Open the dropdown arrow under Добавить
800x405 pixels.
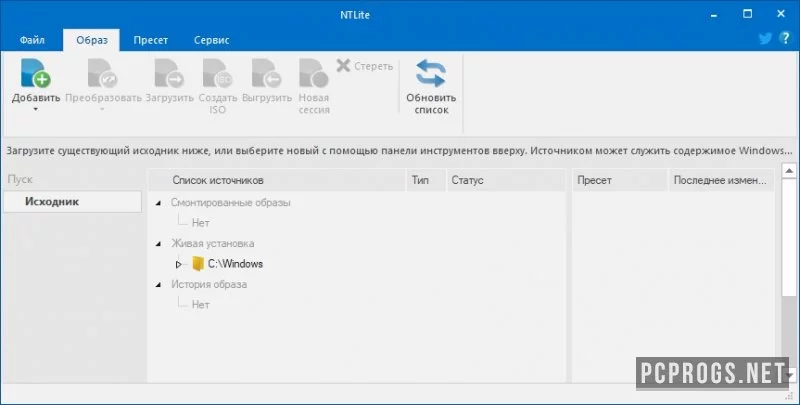pyautogui.click(x=36, y=109)
